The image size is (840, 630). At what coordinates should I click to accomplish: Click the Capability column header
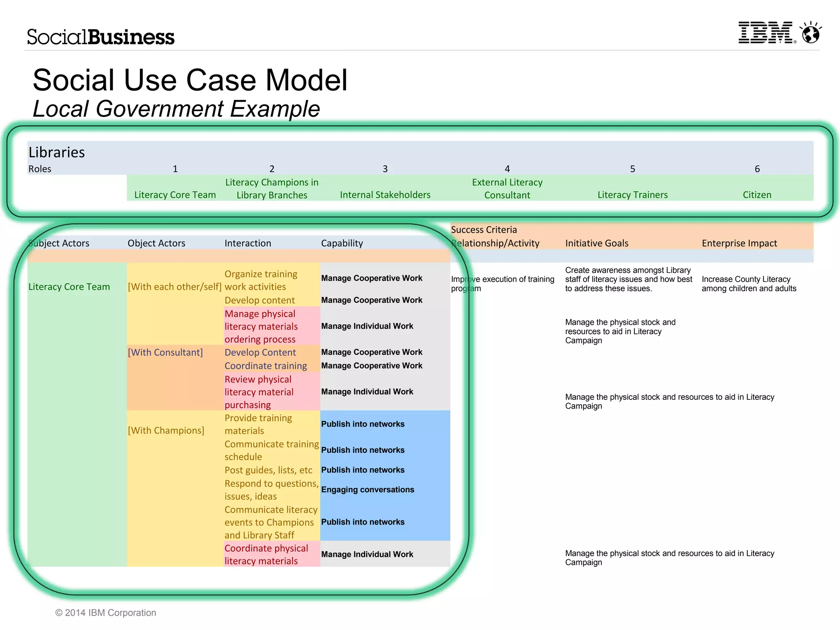tap(342, 243)
